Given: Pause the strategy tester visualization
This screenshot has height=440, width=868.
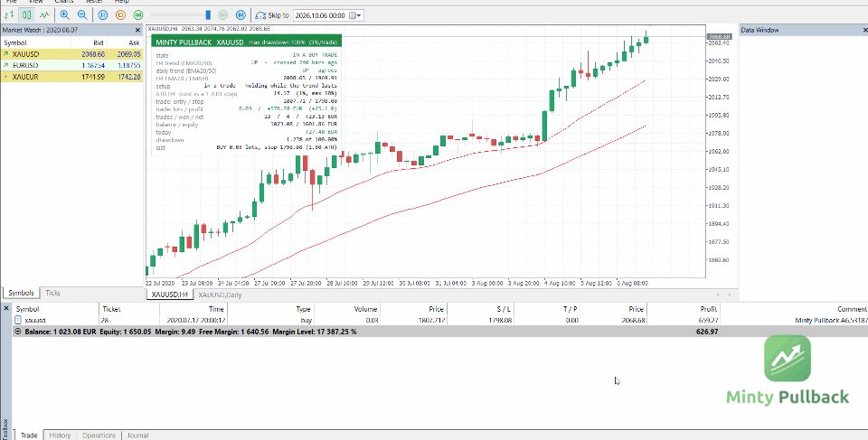Looking at the screenshot, I should point(102,15).
